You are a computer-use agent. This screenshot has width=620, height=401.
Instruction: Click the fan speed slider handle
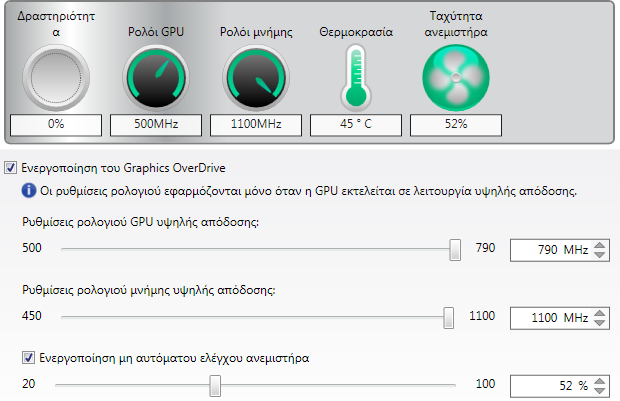(x=215, y=386)
